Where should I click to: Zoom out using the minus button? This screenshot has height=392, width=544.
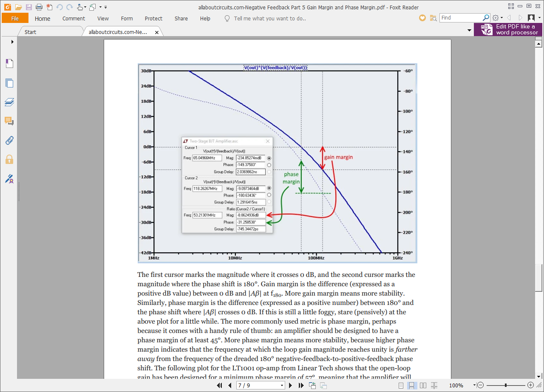pyautogui.click(x=480, y=385)
